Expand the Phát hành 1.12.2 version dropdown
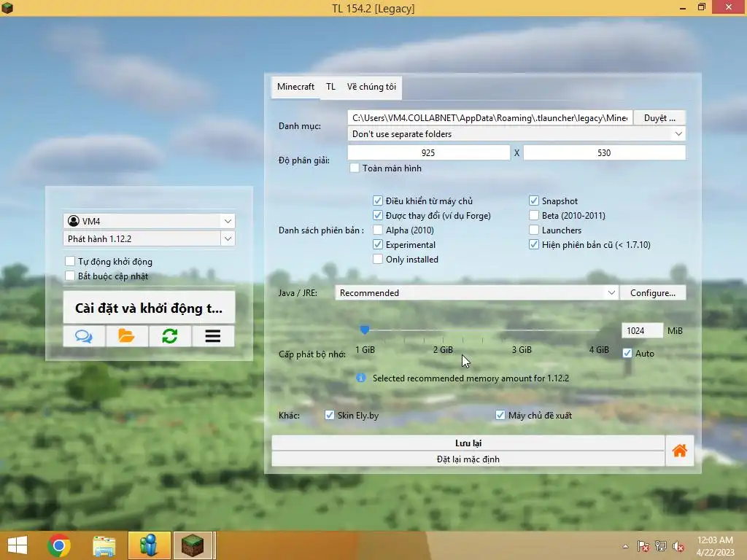 (x=228, y=238)
